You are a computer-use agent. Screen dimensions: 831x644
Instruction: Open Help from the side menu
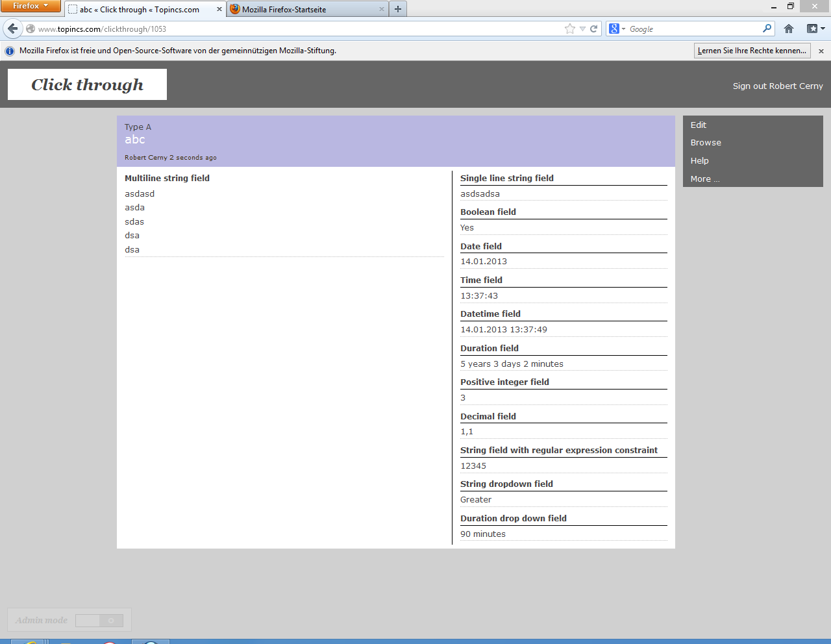pyautogui.click(x=700, y=160)
